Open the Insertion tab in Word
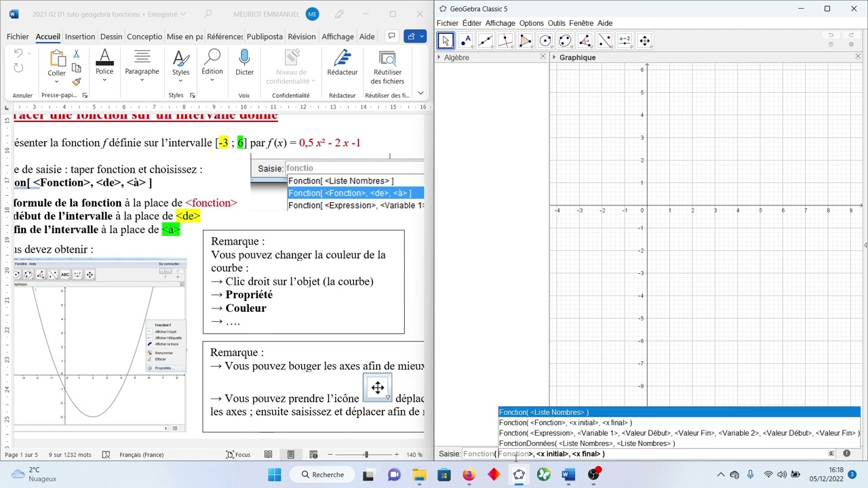The width and height of the screenshot is (868, 488). [80, 37]
